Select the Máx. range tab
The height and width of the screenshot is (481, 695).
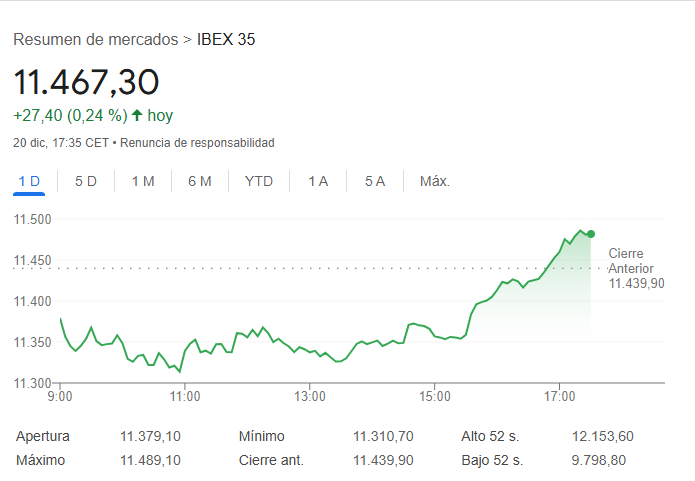pyautogui.click(x=435, y=181)
